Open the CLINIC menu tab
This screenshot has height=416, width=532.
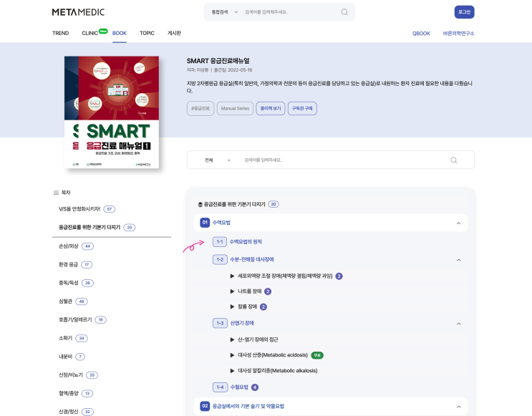(90, 33)
